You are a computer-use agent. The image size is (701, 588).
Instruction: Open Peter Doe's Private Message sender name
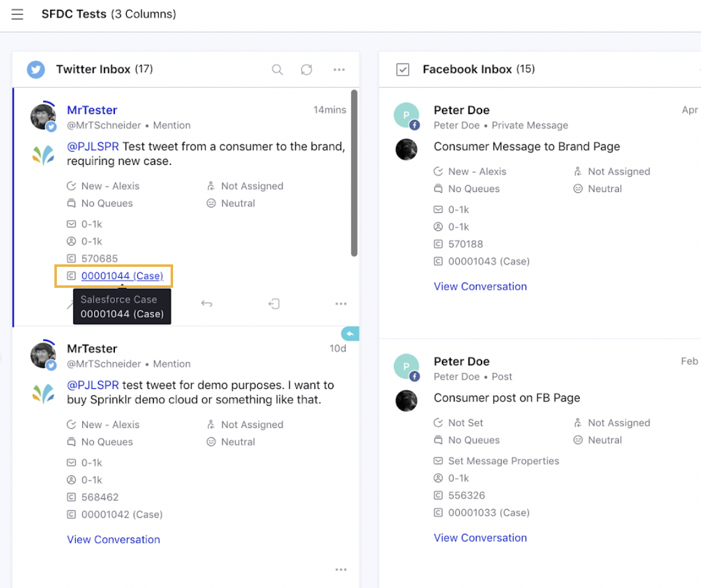[x=461, y=110]
